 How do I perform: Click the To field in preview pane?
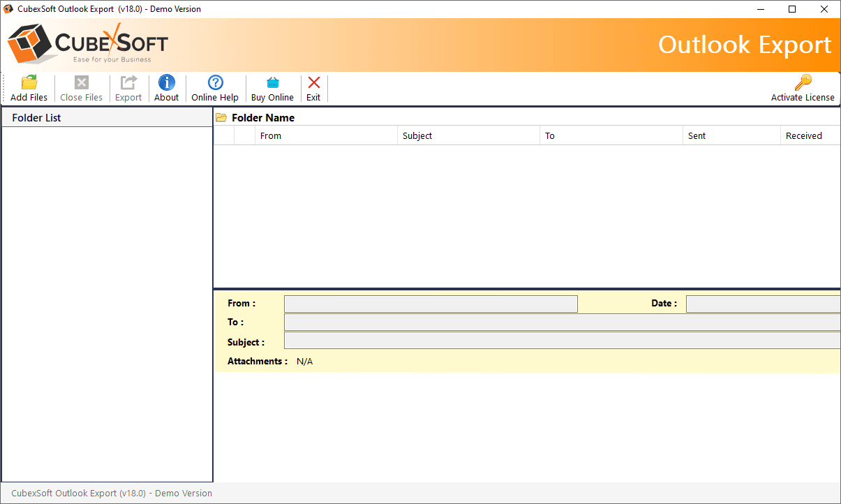click(x=563, y=322)
